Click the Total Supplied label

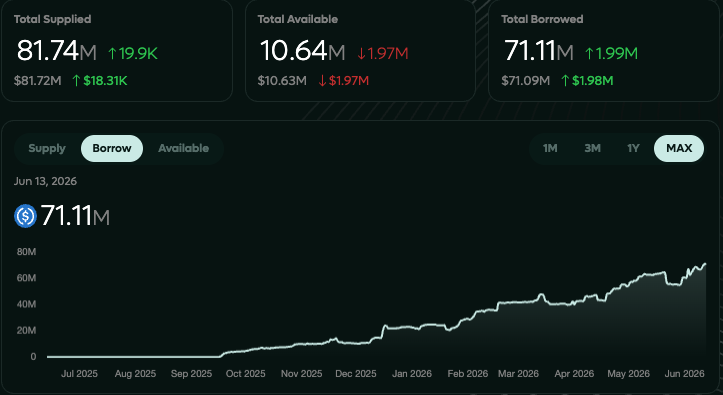53,19
